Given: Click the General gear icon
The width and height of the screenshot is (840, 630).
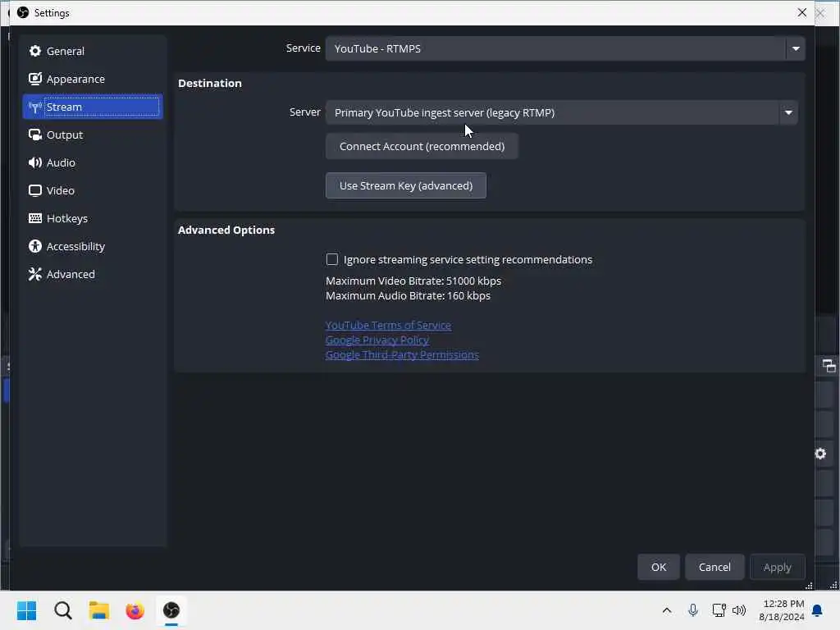Looking at the screenshot, I should tap(34, 51).
